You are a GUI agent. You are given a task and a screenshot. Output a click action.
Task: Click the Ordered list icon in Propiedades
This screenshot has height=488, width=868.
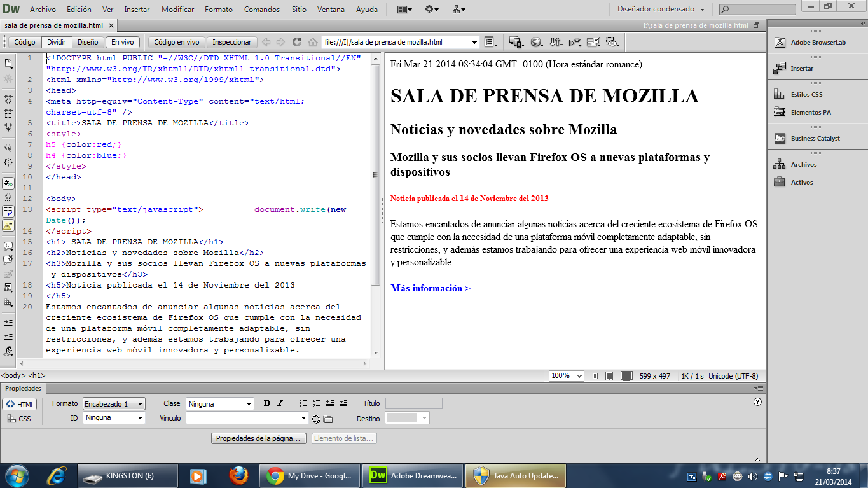(x=317, y=403)
